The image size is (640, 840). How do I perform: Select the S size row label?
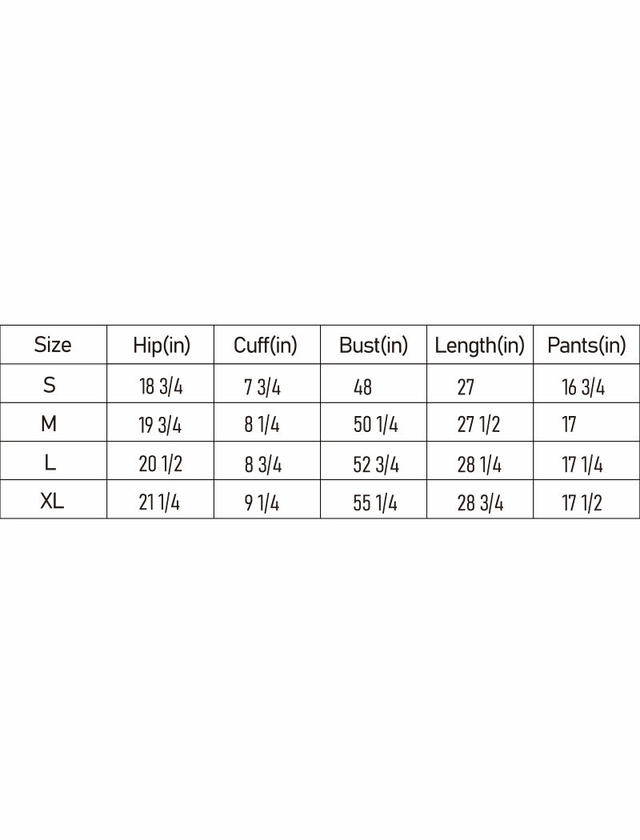50,385
